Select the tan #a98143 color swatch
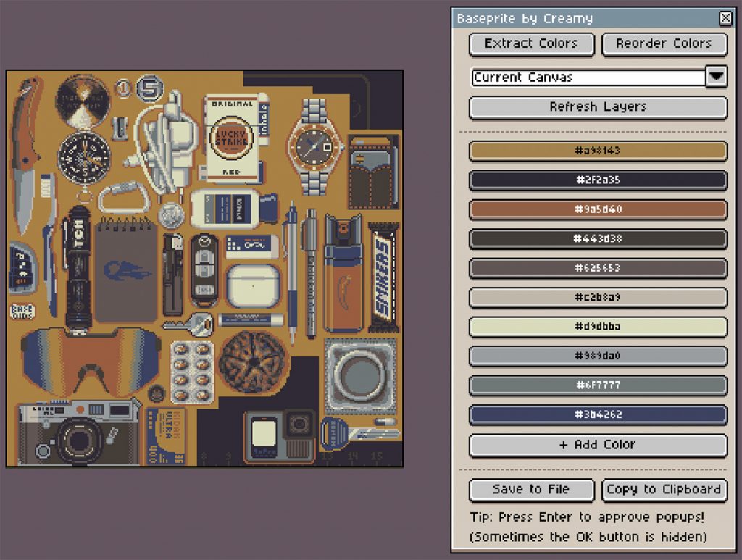 598,151
